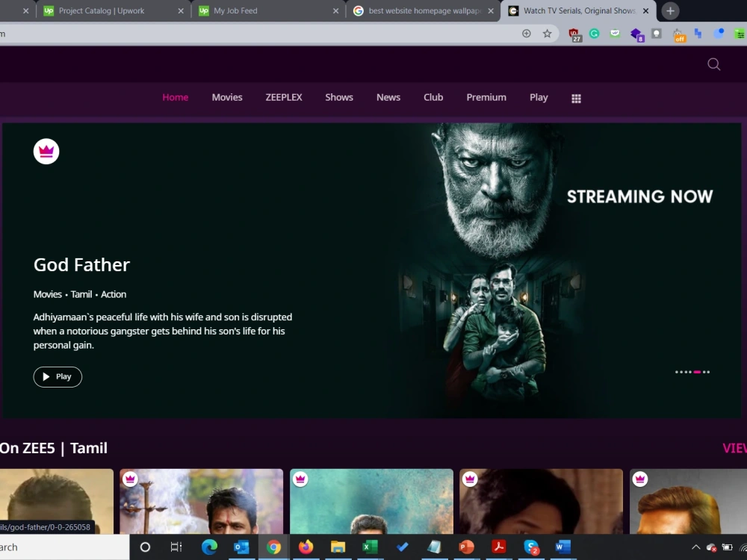Launch Firefox from the taskbar
The height and width of the screenshot is (560, 747).
coord(306,547)
